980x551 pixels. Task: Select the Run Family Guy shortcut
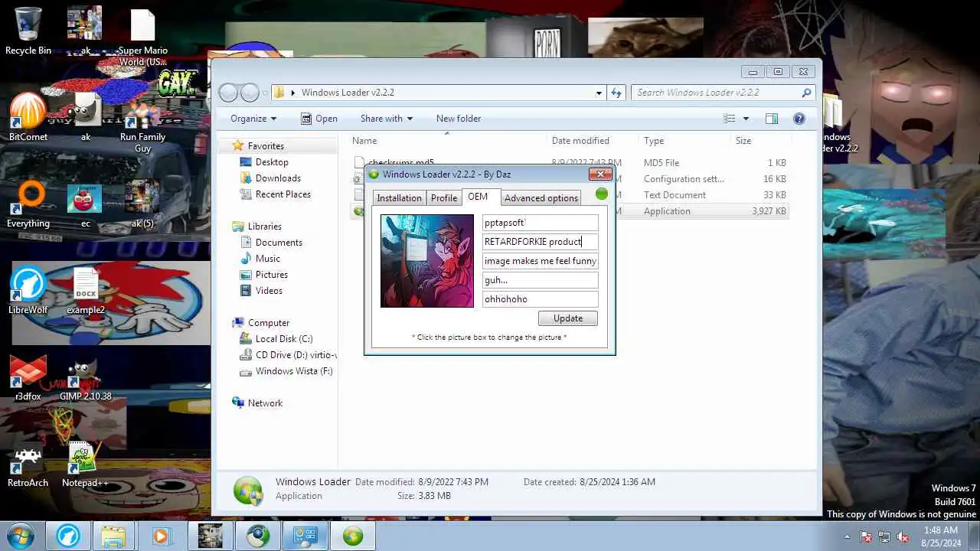[143, 122]
